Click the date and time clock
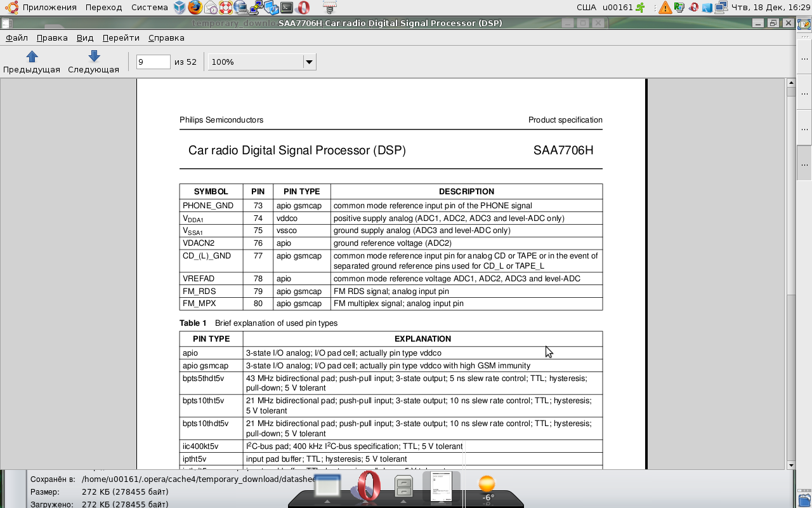812x508 pixels. 770,8
